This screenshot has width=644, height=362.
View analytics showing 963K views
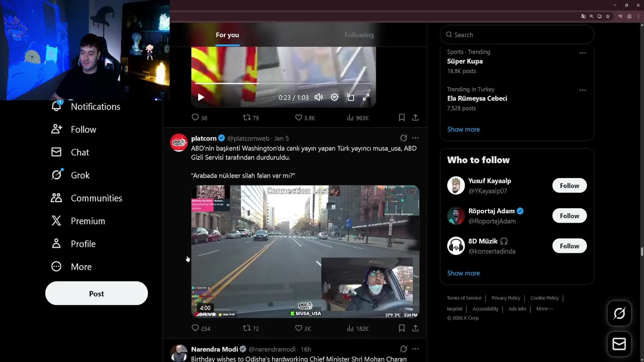pyautogui.click(x=358, y=118)
